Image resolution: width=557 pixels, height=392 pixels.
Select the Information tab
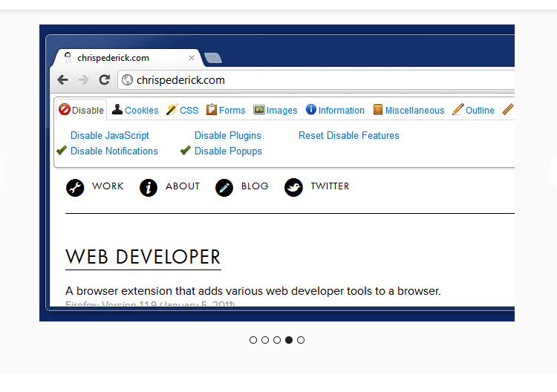pos(335,110)
